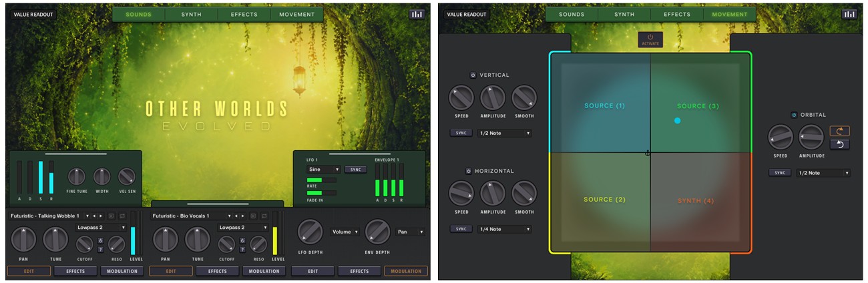Click the loop icon beside Bio Vocals
868x283 pixels.
pos(264,216)
